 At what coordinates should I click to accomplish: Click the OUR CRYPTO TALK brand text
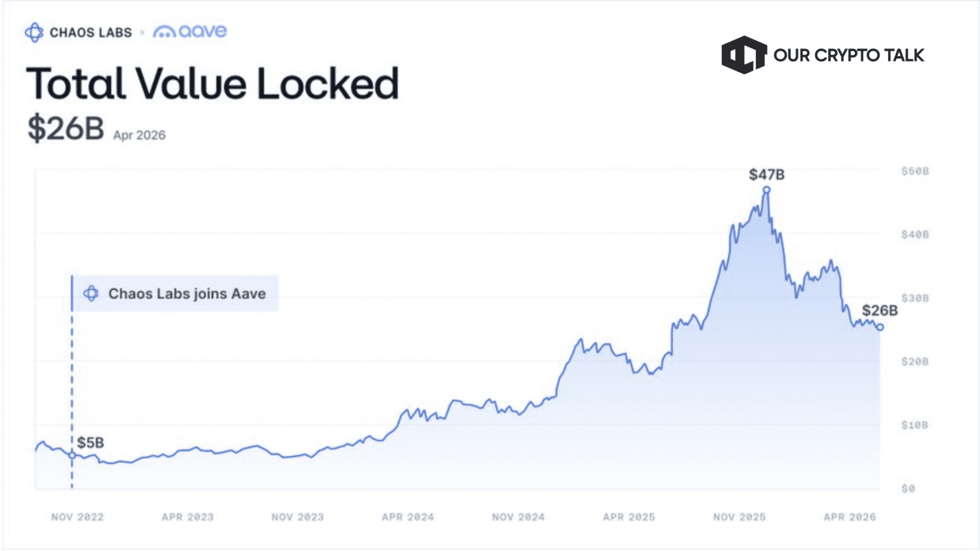849,55
